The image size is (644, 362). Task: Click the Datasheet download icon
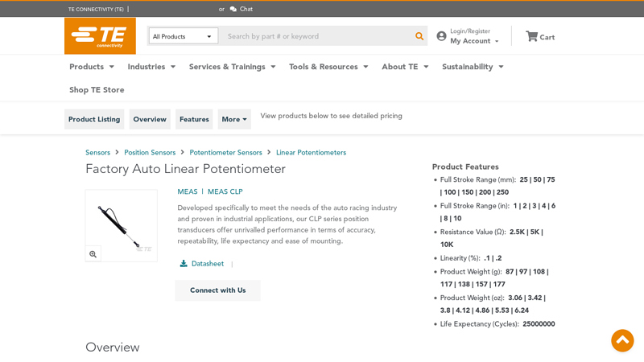click(184, 264)
